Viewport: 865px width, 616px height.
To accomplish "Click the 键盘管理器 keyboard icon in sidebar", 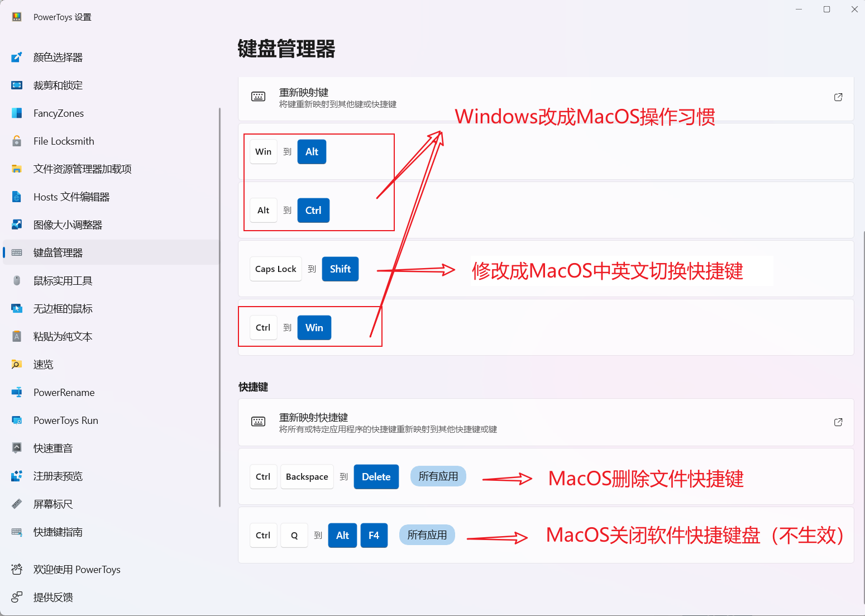I will [17, 252].
